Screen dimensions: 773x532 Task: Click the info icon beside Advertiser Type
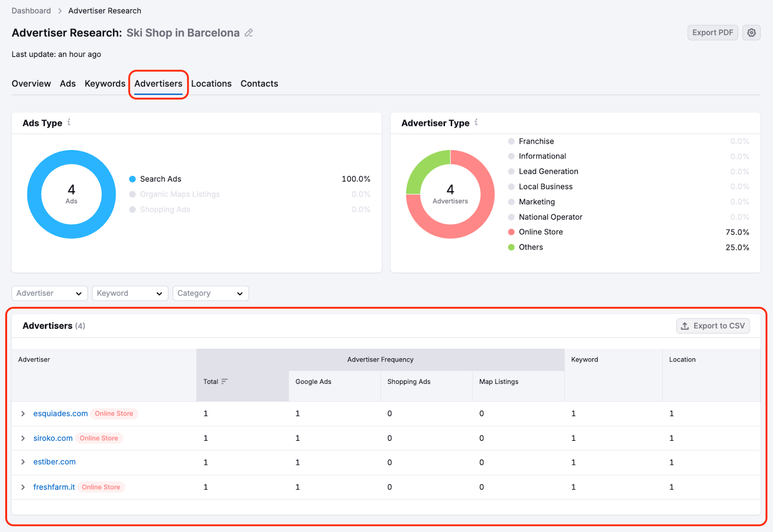(476, 123)
